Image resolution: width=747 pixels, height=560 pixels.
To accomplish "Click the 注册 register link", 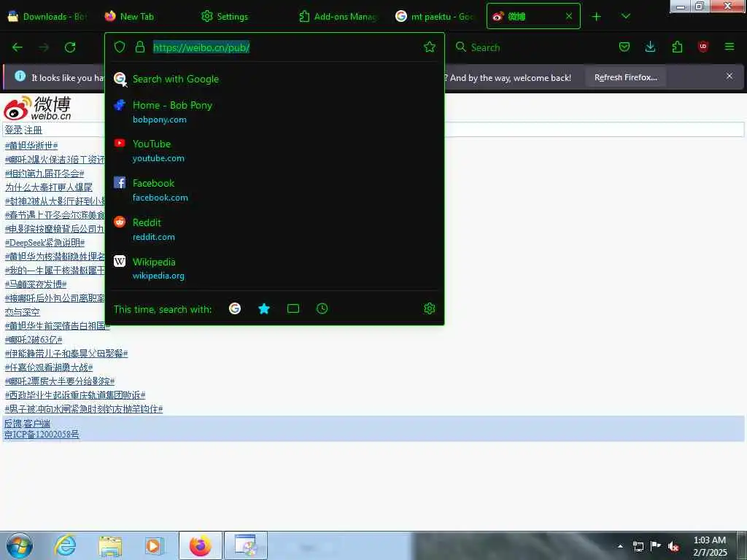I will point(33,130).
